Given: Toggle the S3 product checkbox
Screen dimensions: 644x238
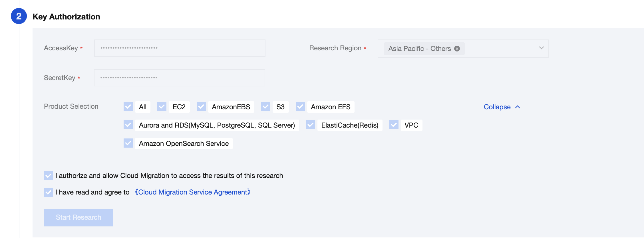Looking at the screenshot, I should pos(266,107).
